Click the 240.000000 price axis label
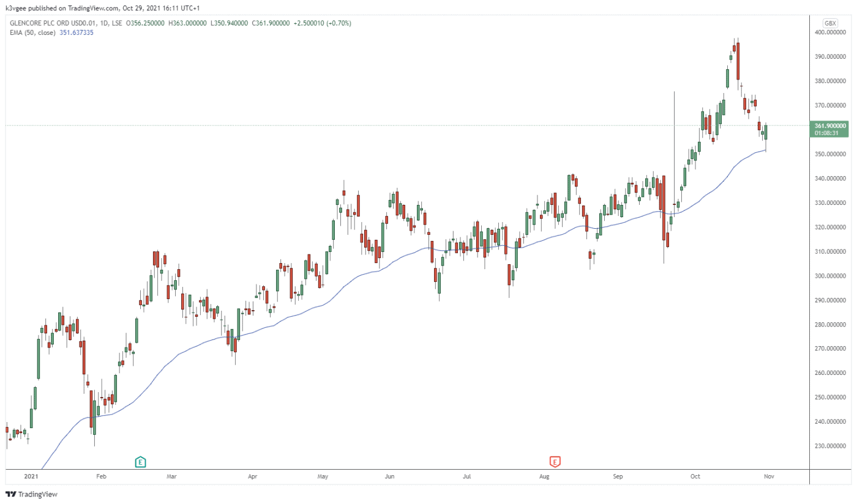Image resolution: width=857 pixels, height=504 pixels. point(830,422)
